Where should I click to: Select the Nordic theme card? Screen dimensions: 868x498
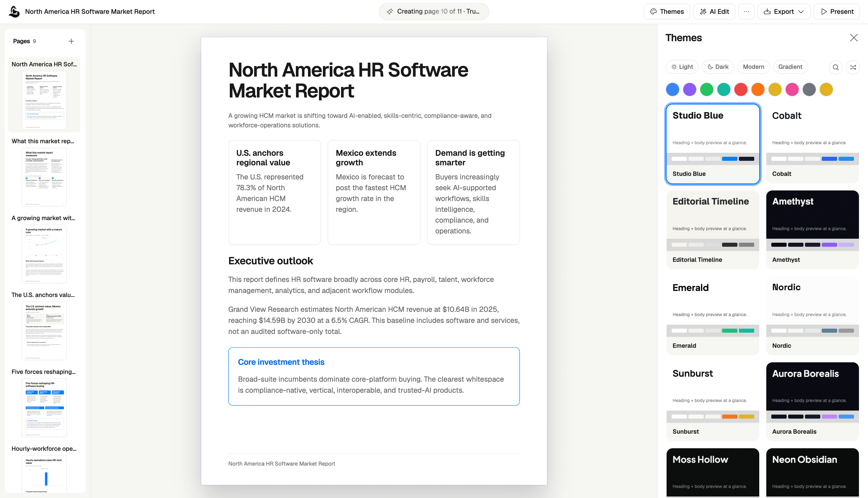(812, 315)
